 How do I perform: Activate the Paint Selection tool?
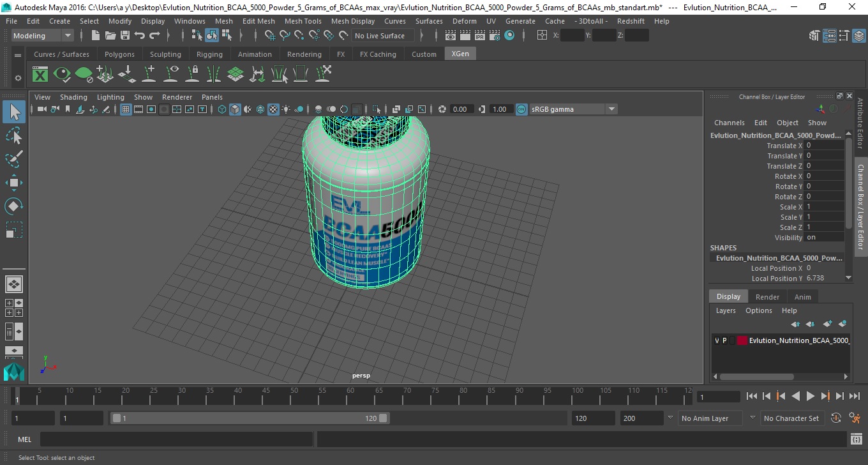point(14,158)
